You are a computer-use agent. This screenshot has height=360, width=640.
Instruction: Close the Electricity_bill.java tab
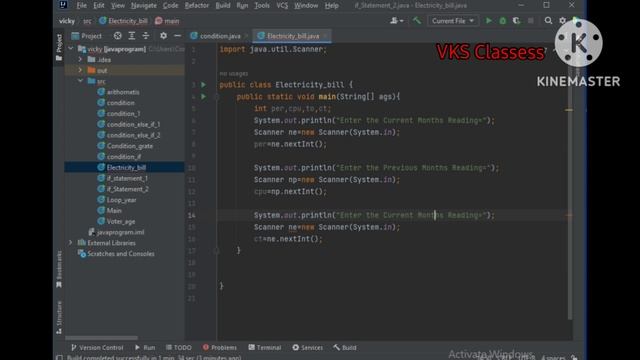pyautogui.click(x=325, y=36)
